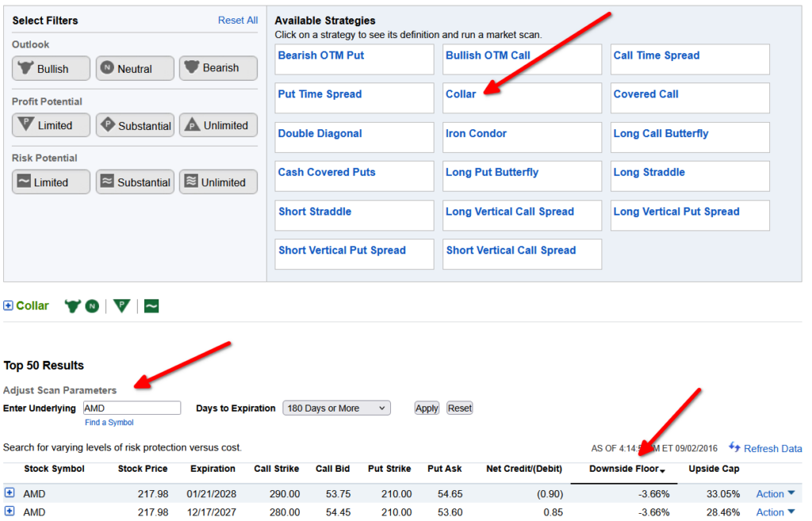The height and width of the screenshot is (521, 812).
Task: Open the Days to Expiration dropdown
Action: [336, 408]
